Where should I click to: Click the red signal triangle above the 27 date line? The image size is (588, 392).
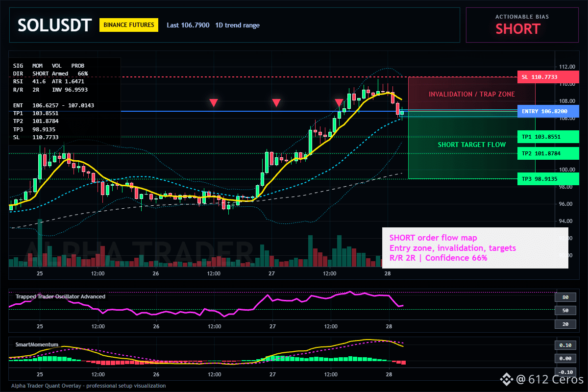(276, 103)
